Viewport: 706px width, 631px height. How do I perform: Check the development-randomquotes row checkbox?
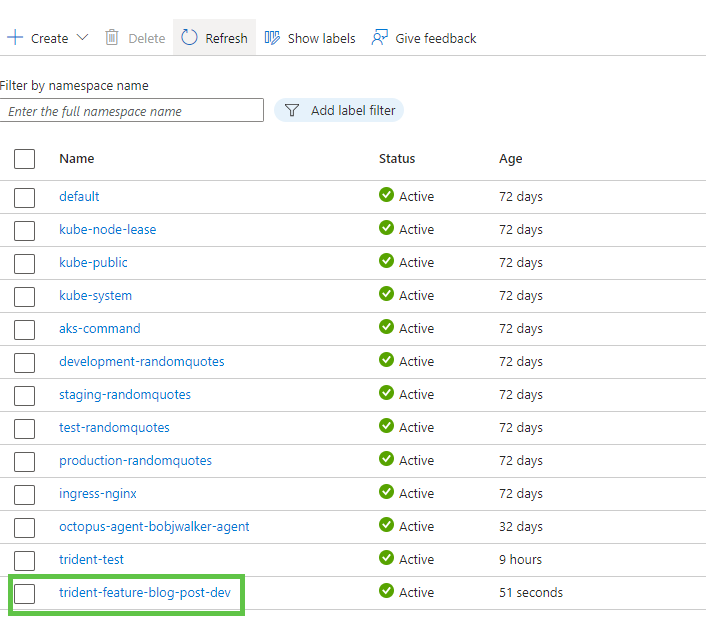24,363
